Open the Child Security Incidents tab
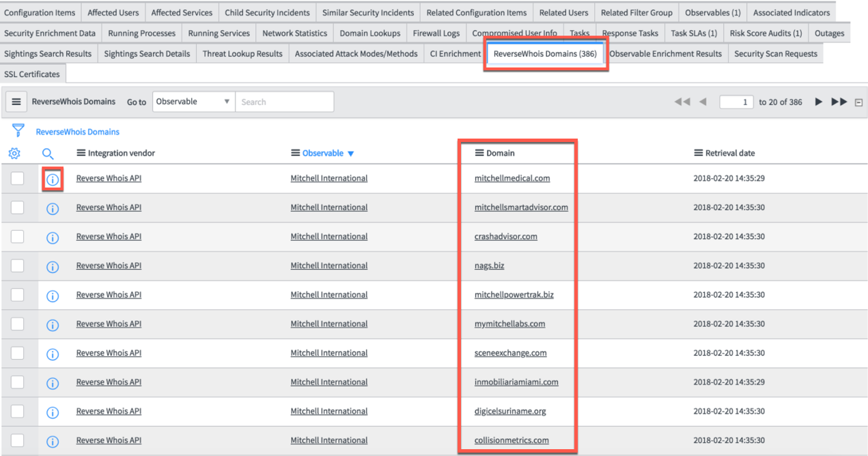 [x=267, y=12]
